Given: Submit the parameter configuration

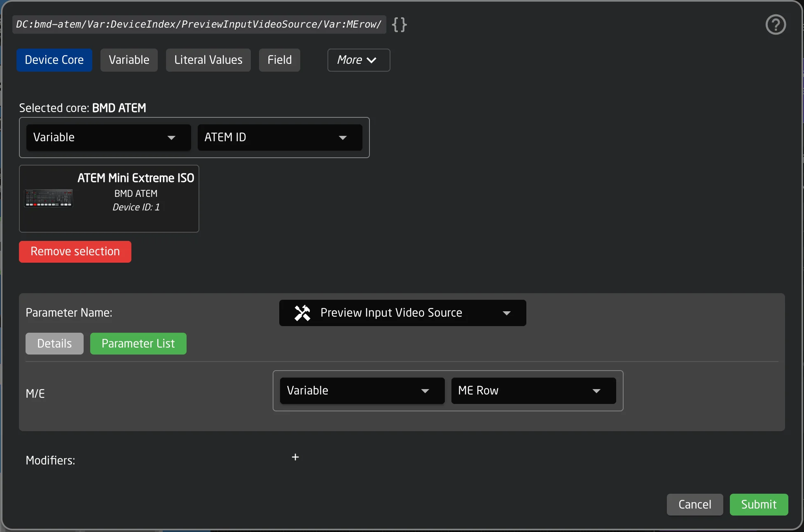Looking at the screenshot, I should coord(759,504).
